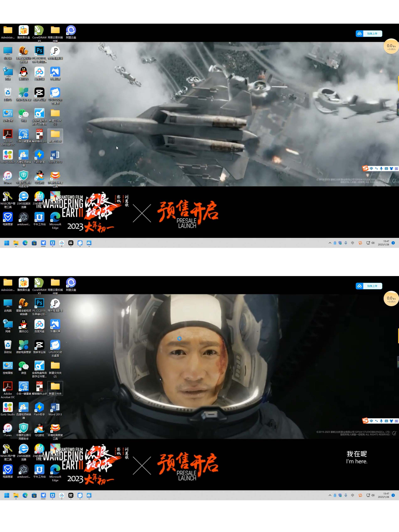Open 迅捷视频转换器 icon in lower screenshot

pyautogui.click(x=24, y=411)
